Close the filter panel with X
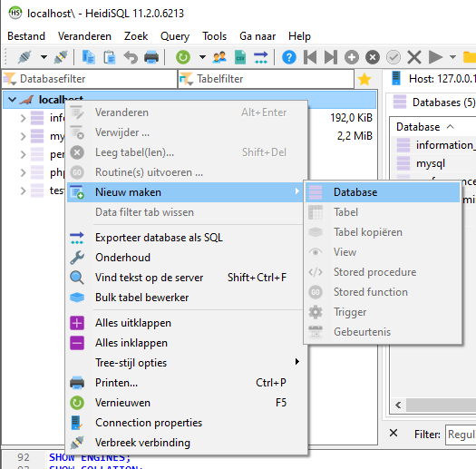 [393, 433]
